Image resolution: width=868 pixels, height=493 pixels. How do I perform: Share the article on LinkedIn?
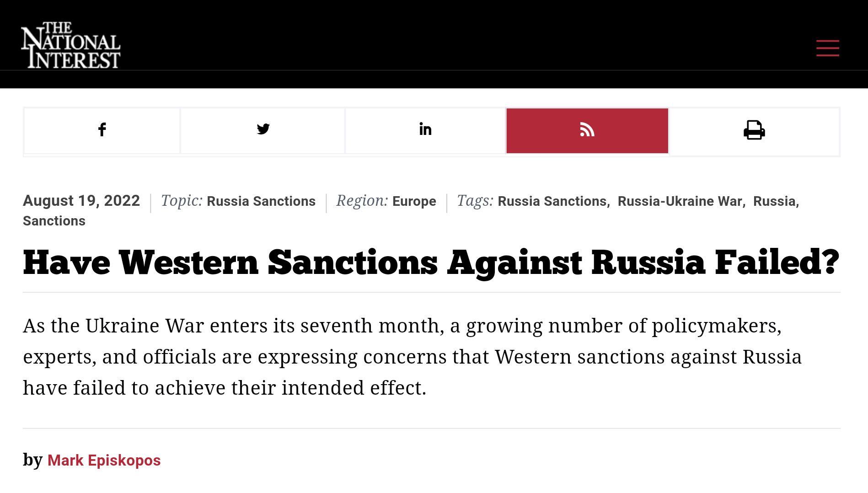pos(425,131)
